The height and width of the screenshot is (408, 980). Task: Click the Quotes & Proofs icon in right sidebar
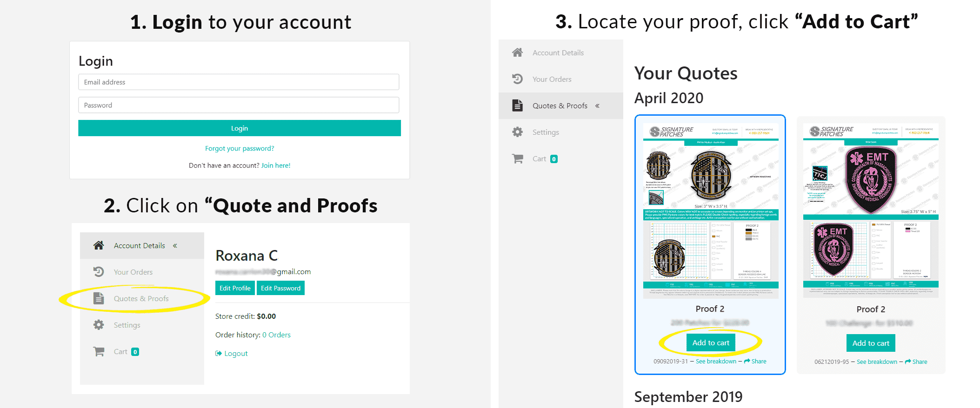coord(518,105)
